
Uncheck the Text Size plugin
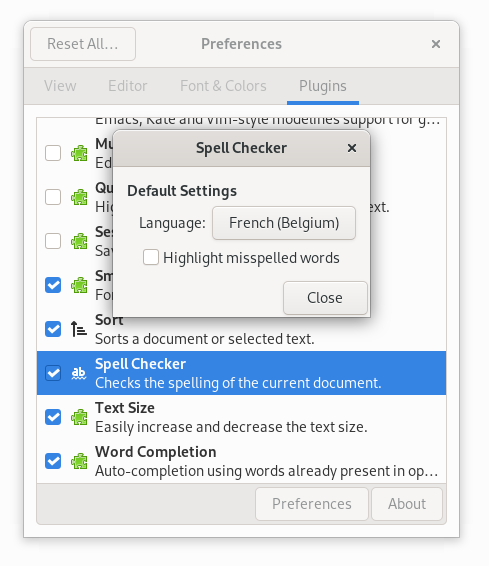tap(53, 417)
